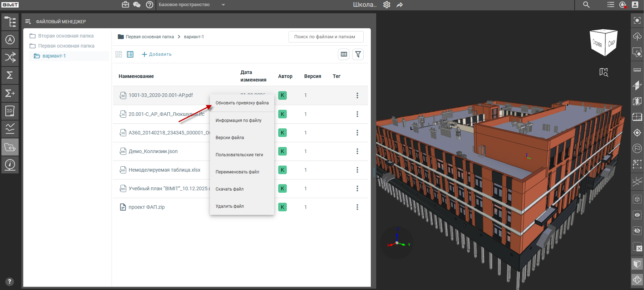Open the dashboard gauge tool in left sidebar
The image size is (644, 290).
[10, 165]
